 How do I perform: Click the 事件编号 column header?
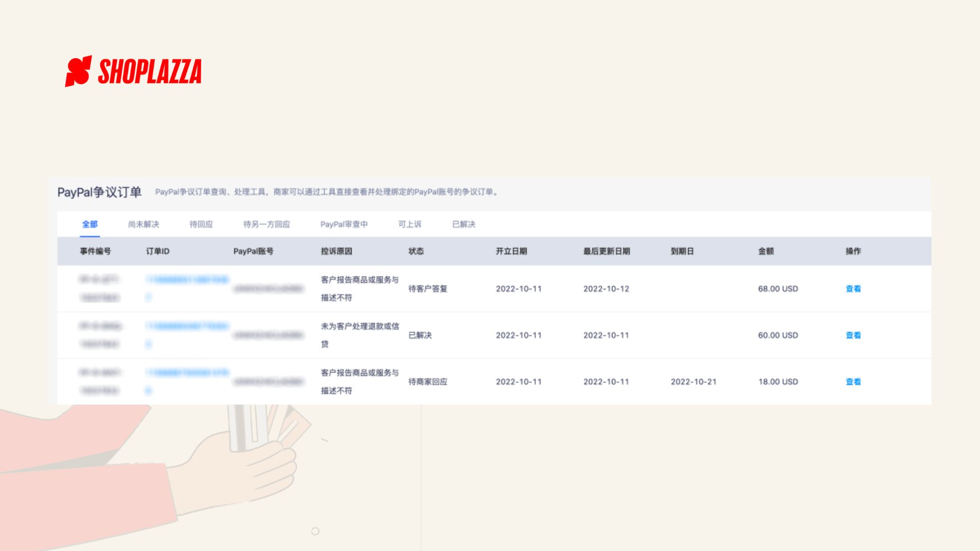(x=95, y=251)
